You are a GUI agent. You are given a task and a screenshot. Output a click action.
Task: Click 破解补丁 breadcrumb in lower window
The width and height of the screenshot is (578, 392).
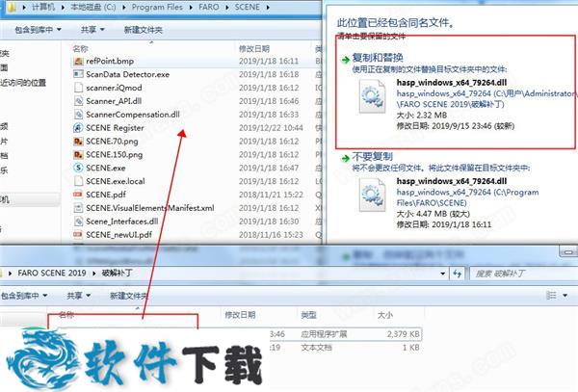click(118, 273)
